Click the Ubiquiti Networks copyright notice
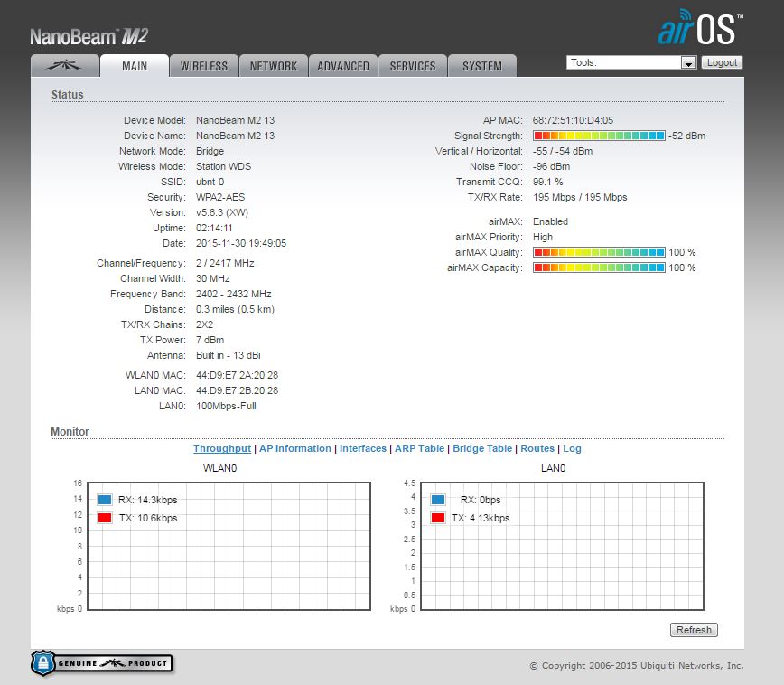 click(x=637, y=665)
